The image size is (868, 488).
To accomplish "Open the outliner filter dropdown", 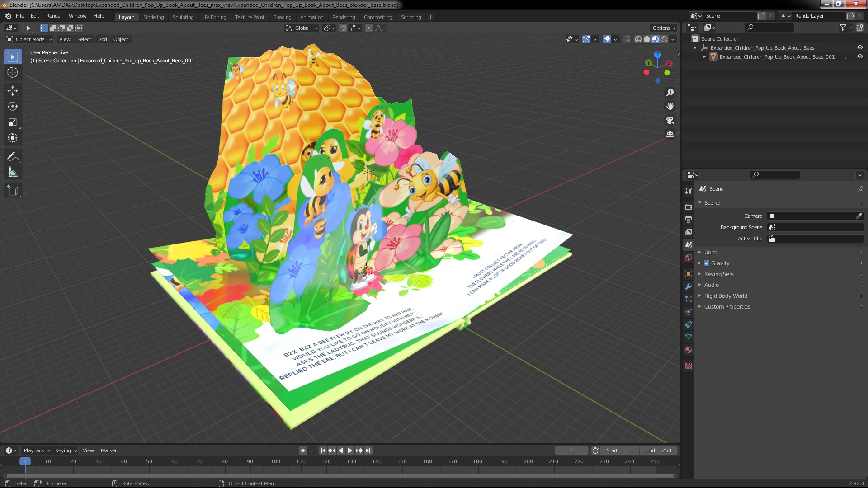I will point(845,28).
